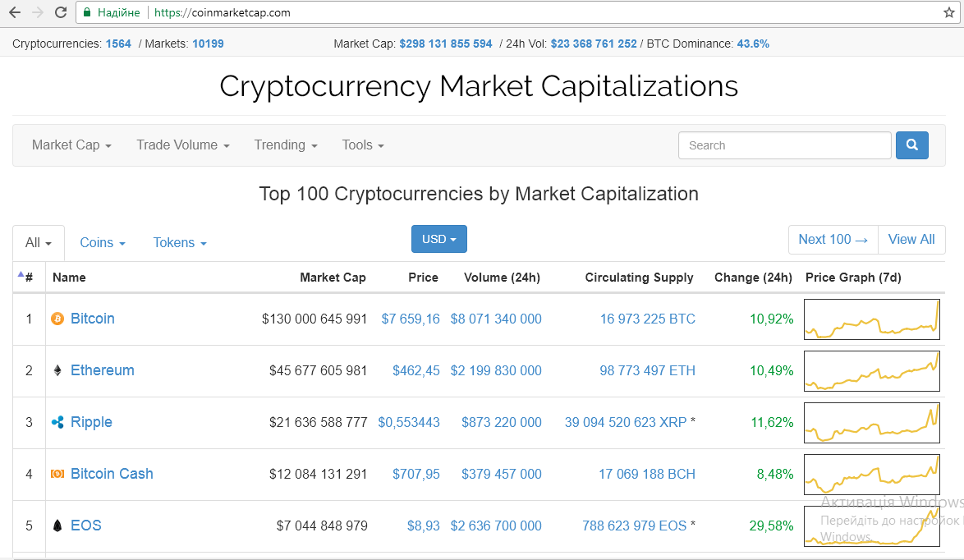Open Bitcoin Cash 7d price graph thumbnail
The width and height of the screenshot is (964, 560).
872,474
